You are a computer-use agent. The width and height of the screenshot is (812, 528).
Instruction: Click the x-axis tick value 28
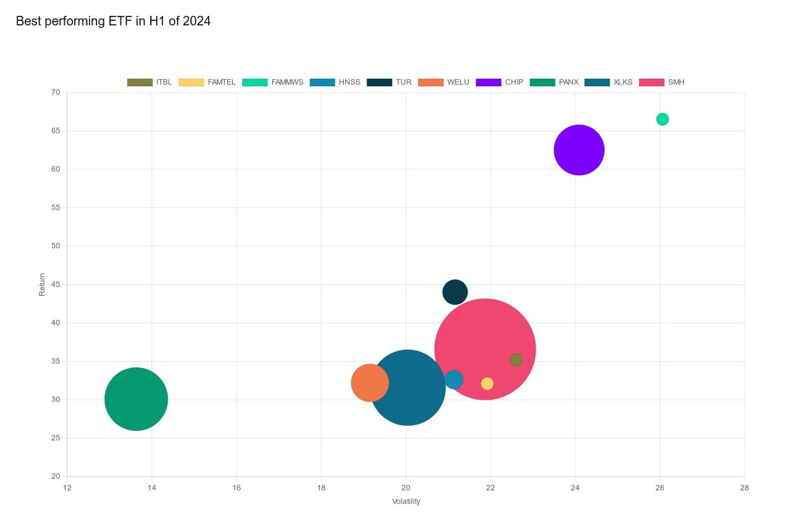(744, 488)
